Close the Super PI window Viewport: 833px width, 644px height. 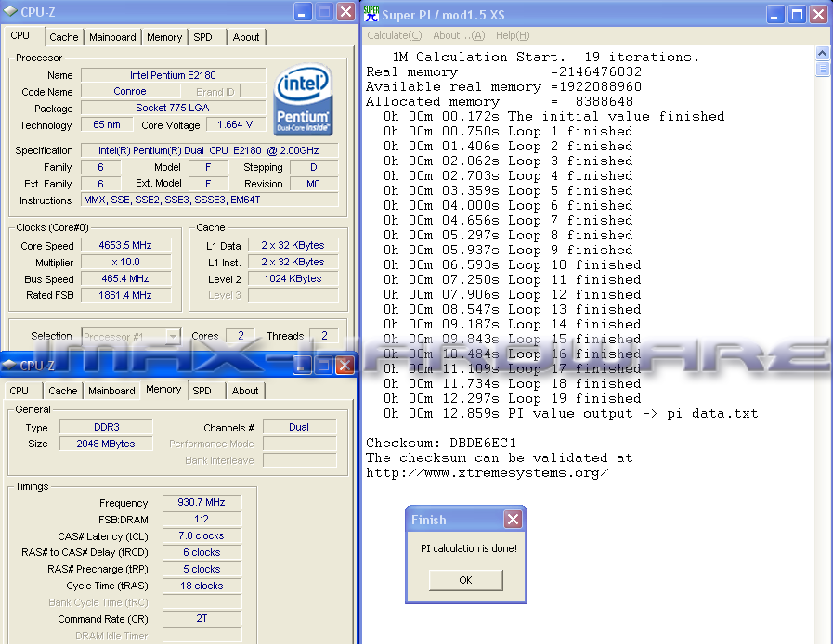pos(819,14)
